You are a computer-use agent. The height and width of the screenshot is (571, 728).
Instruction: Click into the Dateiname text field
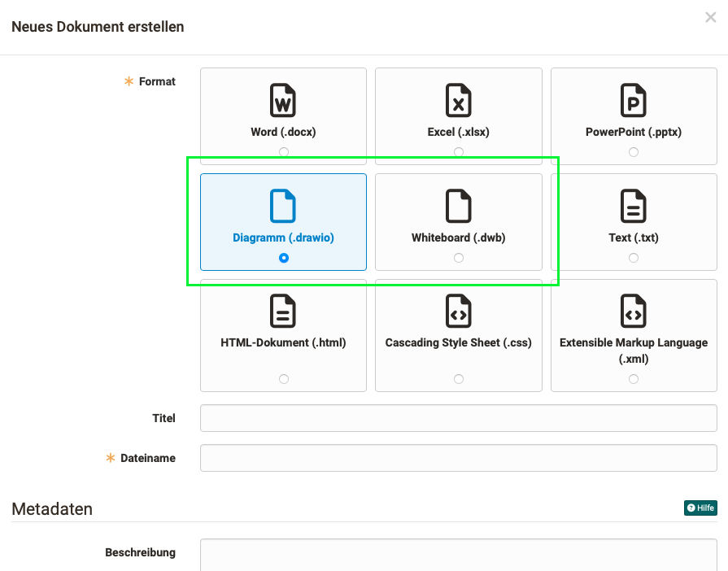tap(458, 458)
